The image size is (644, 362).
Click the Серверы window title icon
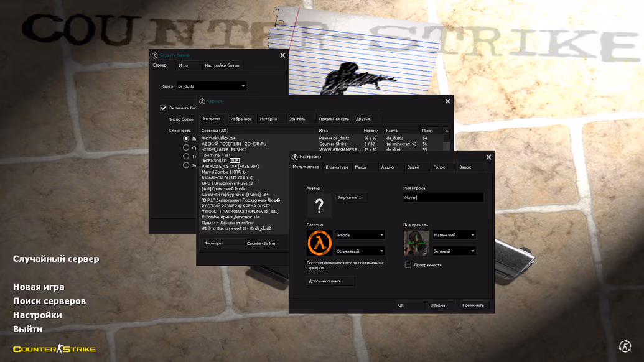[202, 101]
